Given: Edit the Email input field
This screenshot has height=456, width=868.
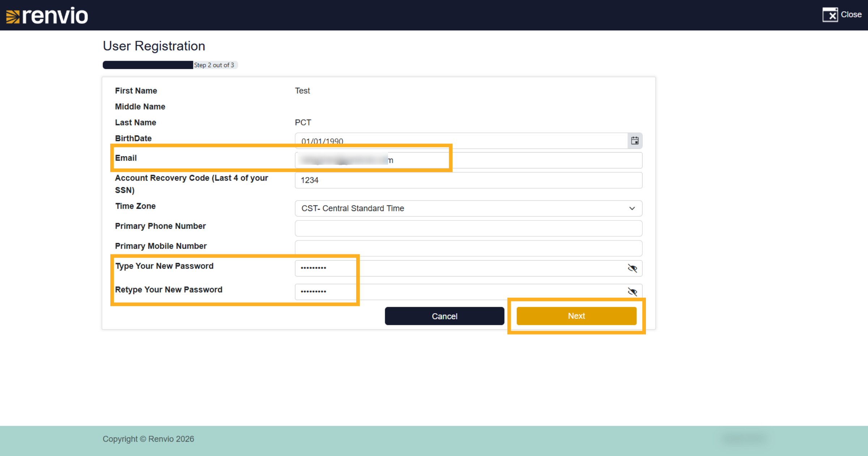Looking at the screenshot, I should 468,160.
